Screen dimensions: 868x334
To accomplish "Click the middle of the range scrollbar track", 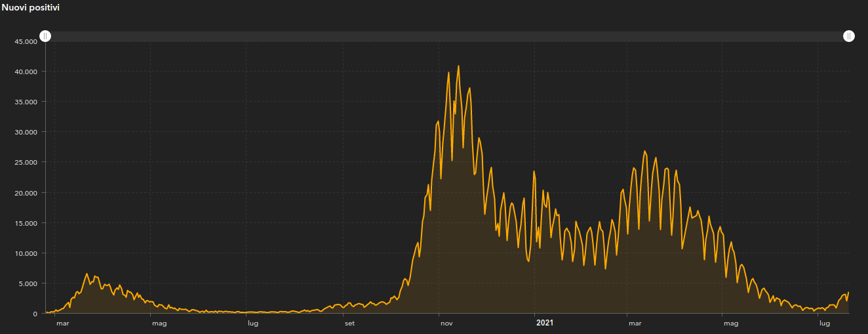I will 447,36.
